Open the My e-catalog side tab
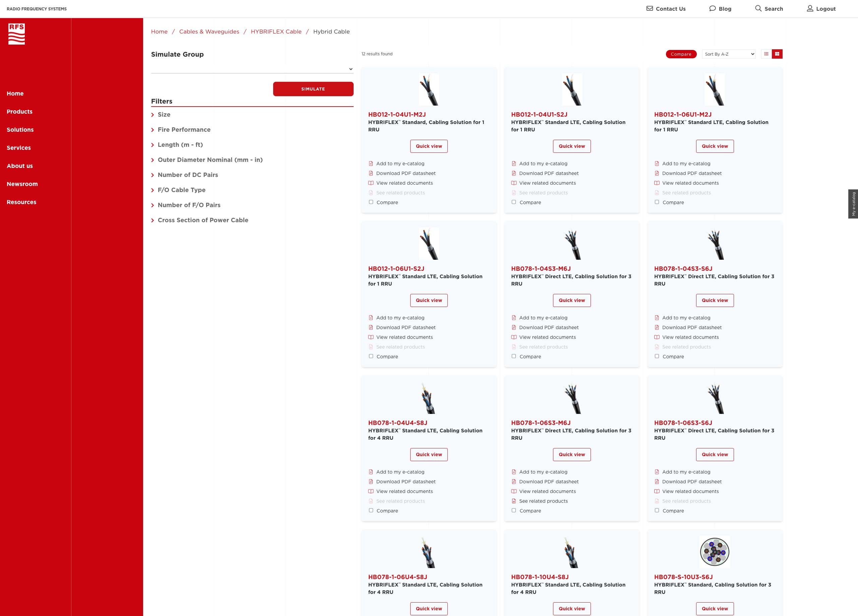This screenshot has width=858, height=616. coord(853,204)
